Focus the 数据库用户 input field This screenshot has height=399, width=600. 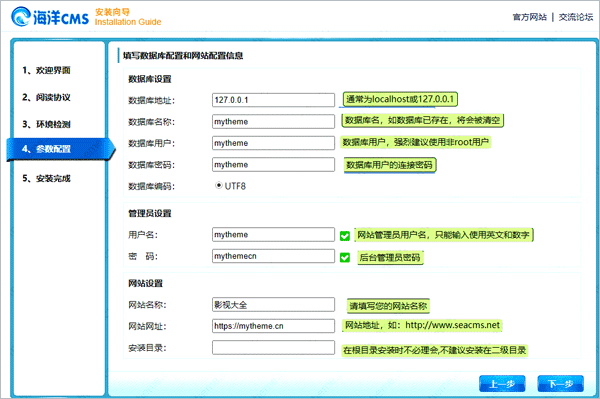pos(273,143)
